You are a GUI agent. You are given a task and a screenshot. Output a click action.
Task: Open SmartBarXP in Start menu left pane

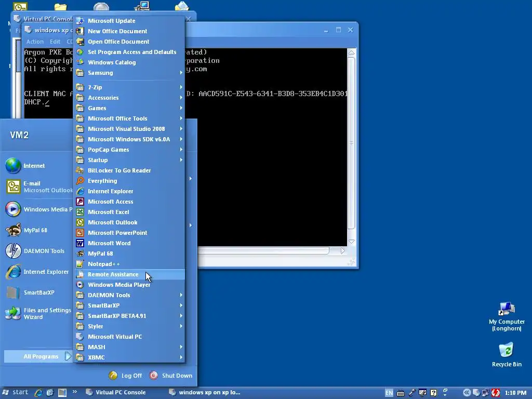[x=37, y=292]
